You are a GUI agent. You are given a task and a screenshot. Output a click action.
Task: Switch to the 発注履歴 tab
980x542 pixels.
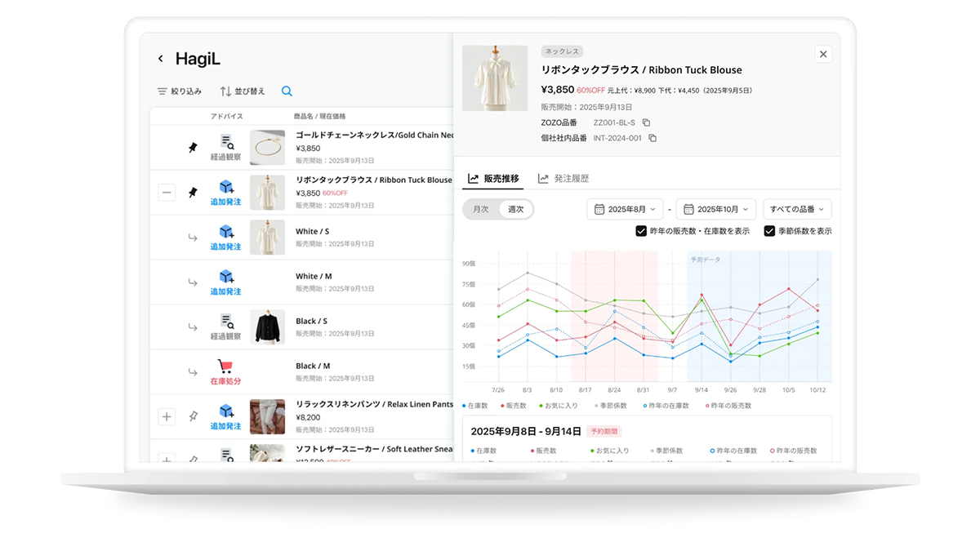pyautogui.click(x=563, y=178)
